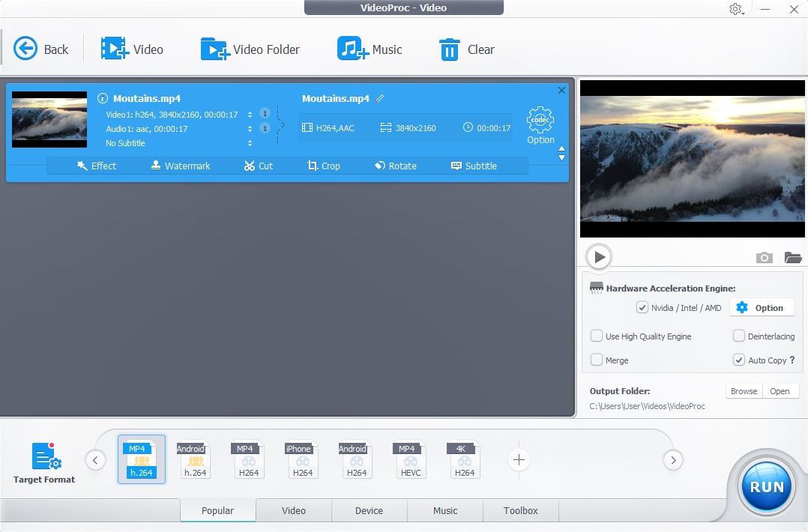Open the Crop tool
808x532 pixels.
pyautogui.click(x=323, y=166)
